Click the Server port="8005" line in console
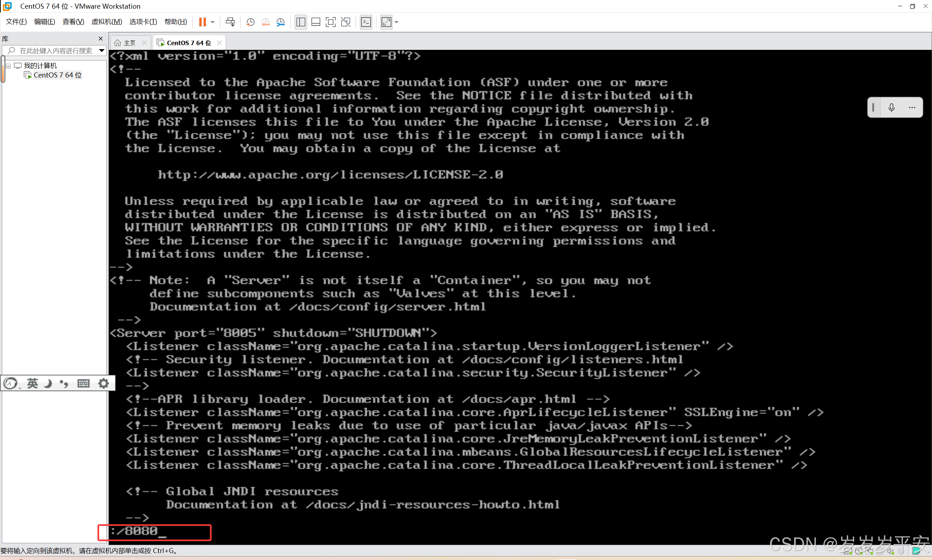 [x=273, y=333]
